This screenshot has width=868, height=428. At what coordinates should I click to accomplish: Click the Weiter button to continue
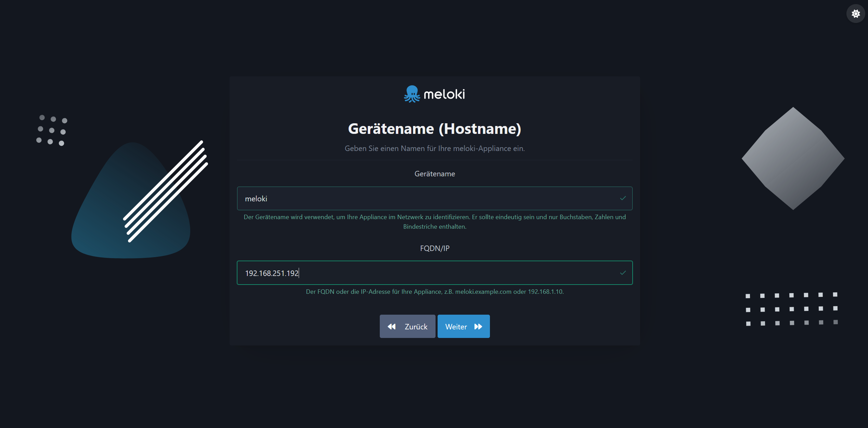464,326
